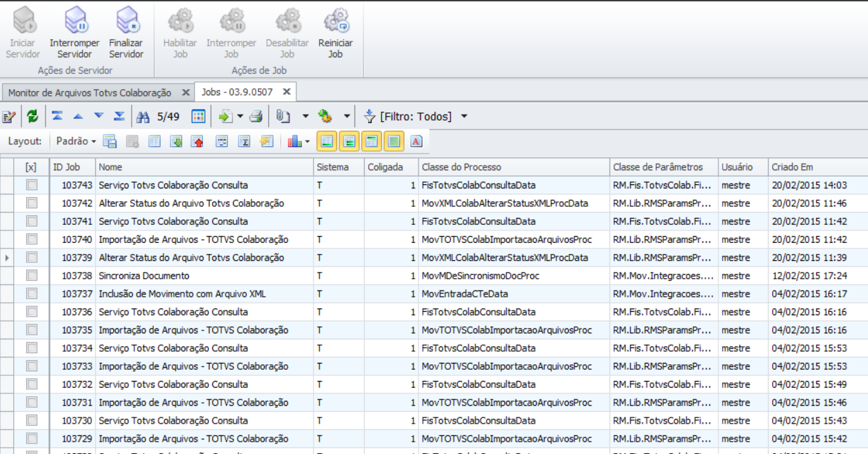Go to first record arrow icon
868x454 pixels.
tap(57, 116)
